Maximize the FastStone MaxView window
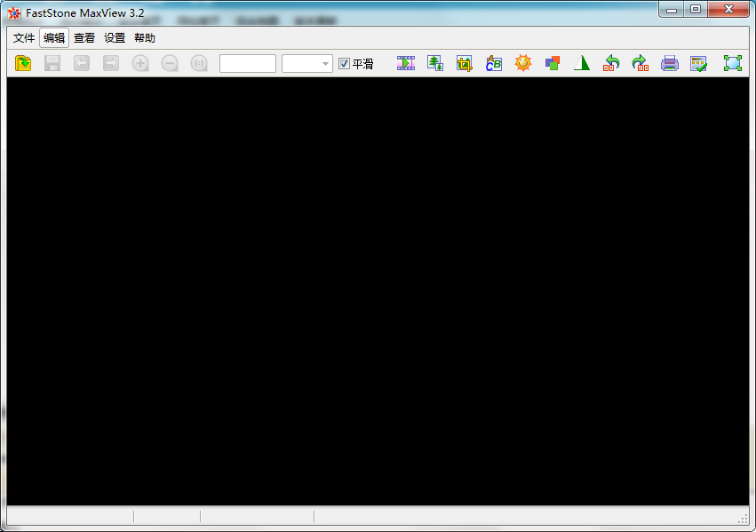756x532 pixels. 696,9
